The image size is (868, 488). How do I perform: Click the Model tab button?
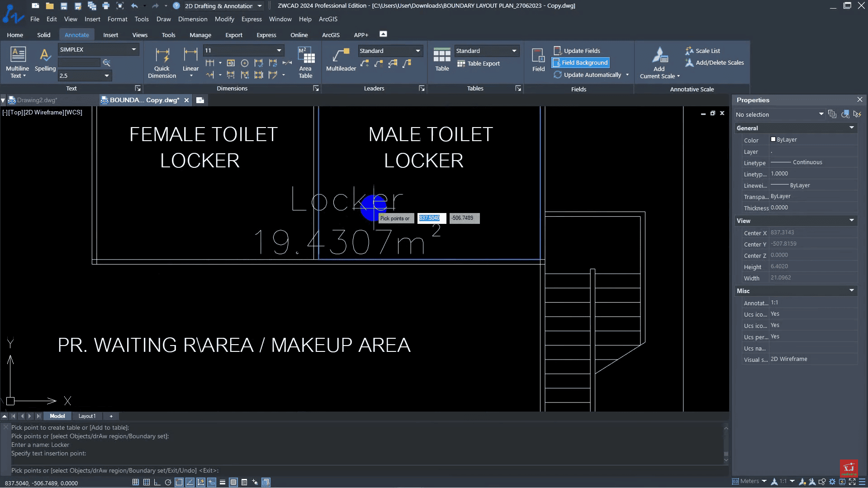[57, 416]
